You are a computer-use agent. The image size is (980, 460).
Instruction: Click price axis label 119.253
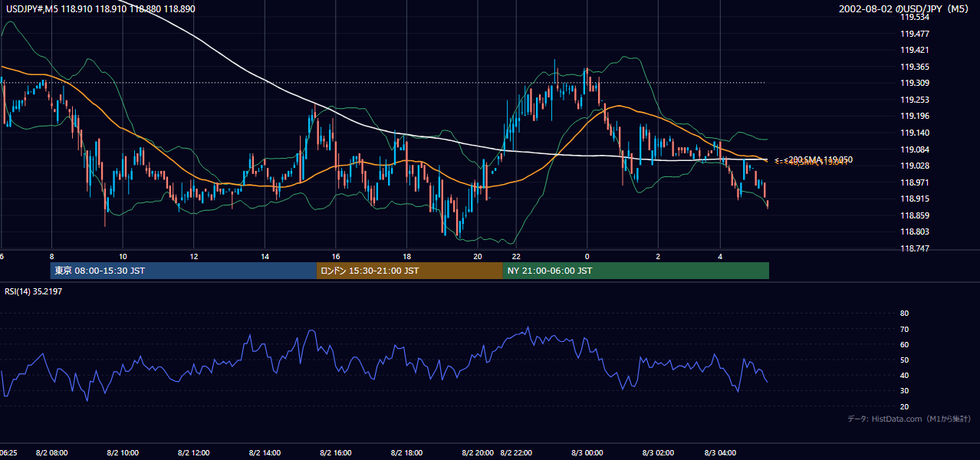(x=916, y=100)
